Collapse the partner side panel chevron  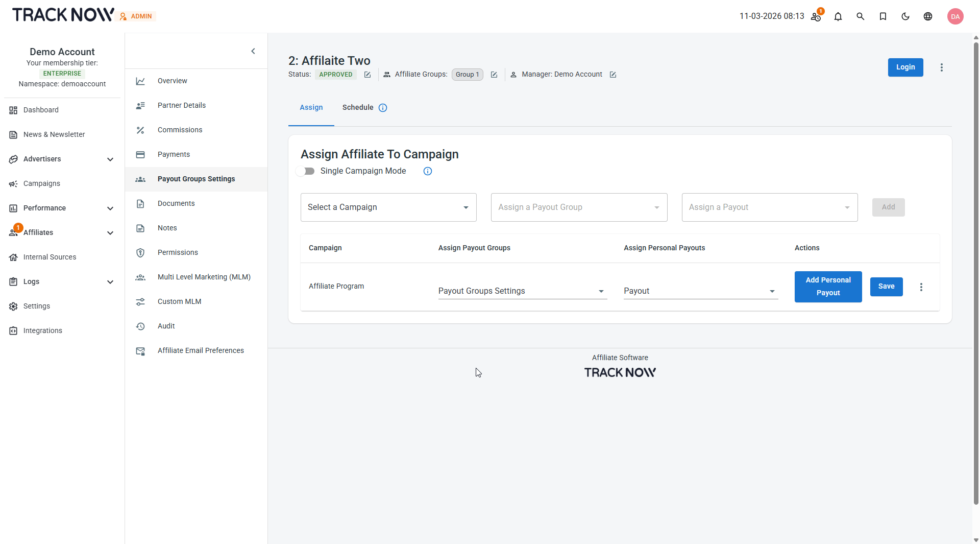coord(253,51)
